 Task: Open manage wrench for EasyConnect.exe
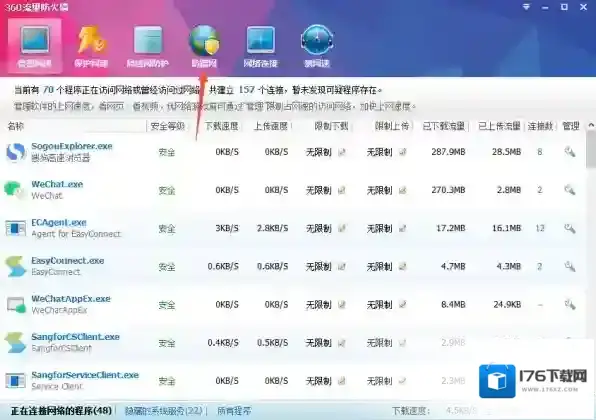(569, 266)
